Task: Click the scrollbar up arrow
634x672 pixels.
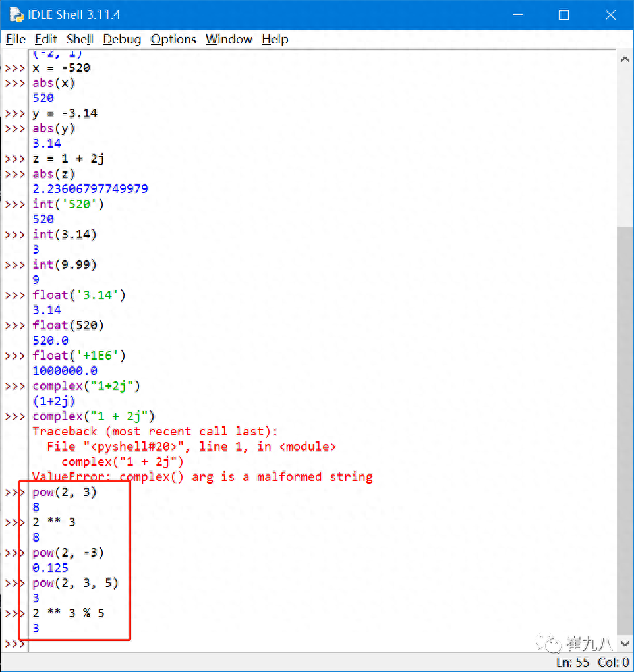Action: click(625, 59)
